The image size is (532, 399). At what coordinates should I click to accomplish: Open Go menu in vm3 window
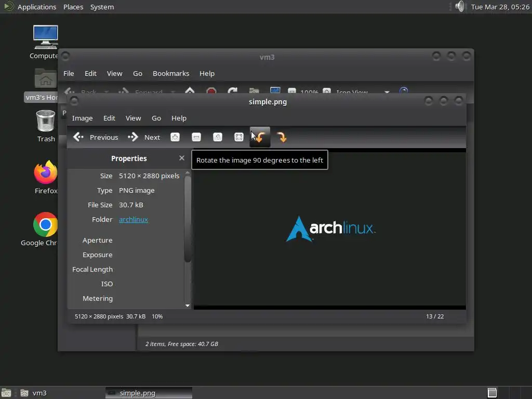pyautogui.click(x=137, y=73)
